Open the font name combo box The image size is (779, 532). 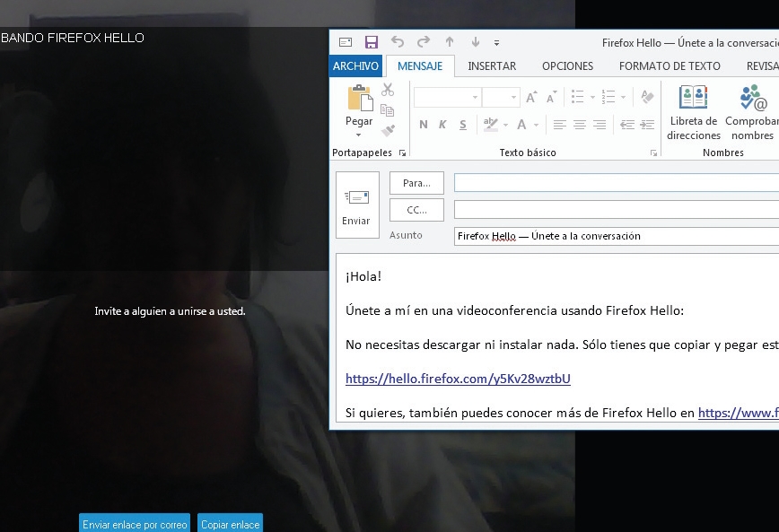[x=447, y=98]
